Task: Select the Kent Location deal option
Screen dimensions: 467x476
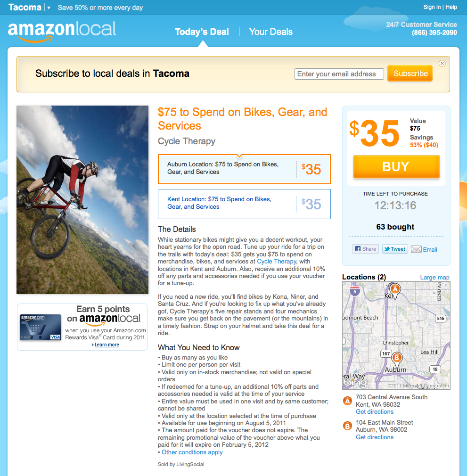Action: tap(244, 204)
